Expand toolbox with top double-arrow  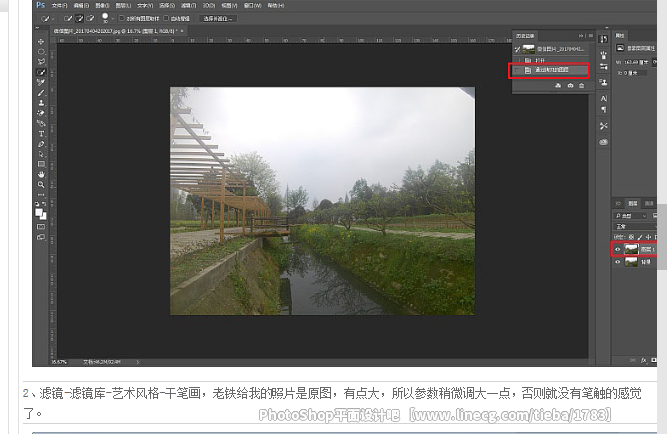coord(37,28)
